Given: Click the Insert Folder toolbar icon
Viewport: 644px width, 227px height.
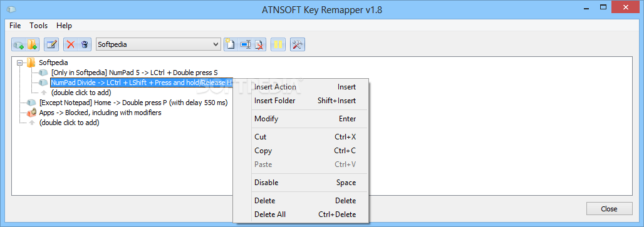Looking at the screenshot, I should point(33,44).
